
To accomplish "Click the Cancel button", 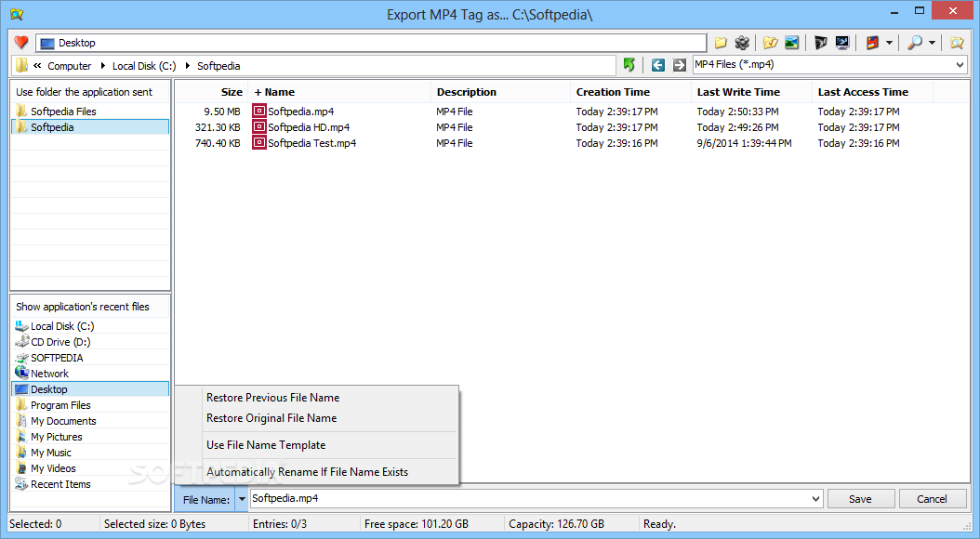I will pos(932,498).
